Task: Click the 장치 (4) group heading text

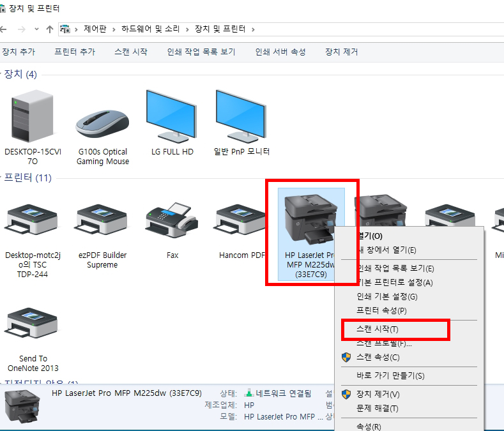Action: 20,74
